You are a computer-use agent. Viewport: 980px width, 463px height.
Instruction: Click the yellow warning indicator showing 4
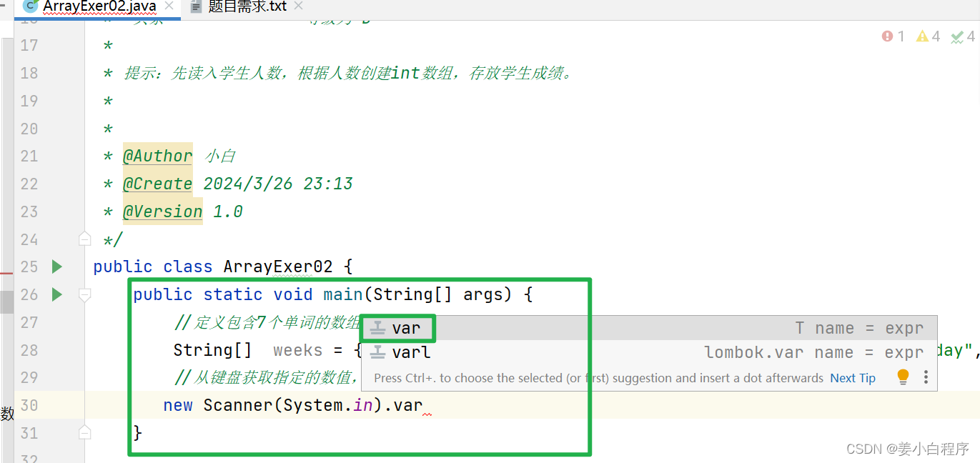coord(929,36)
